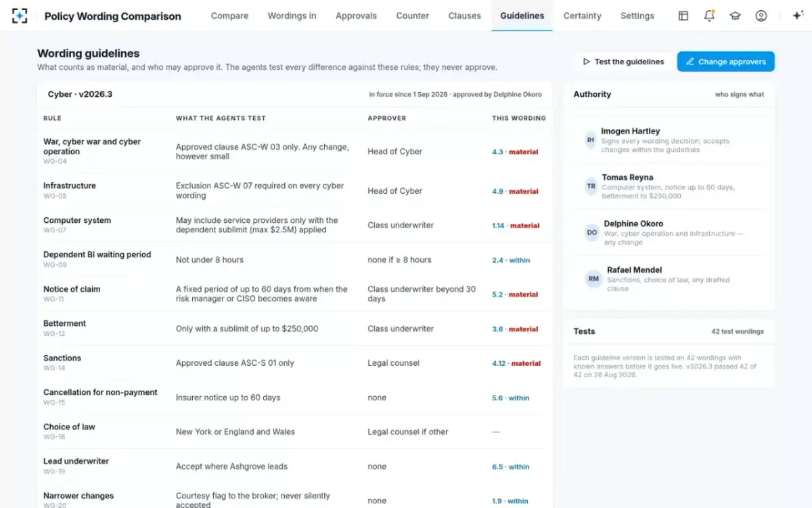Click the Policy Wording Comparison app logo
812x508 pixels.
(x=20, y=16)
